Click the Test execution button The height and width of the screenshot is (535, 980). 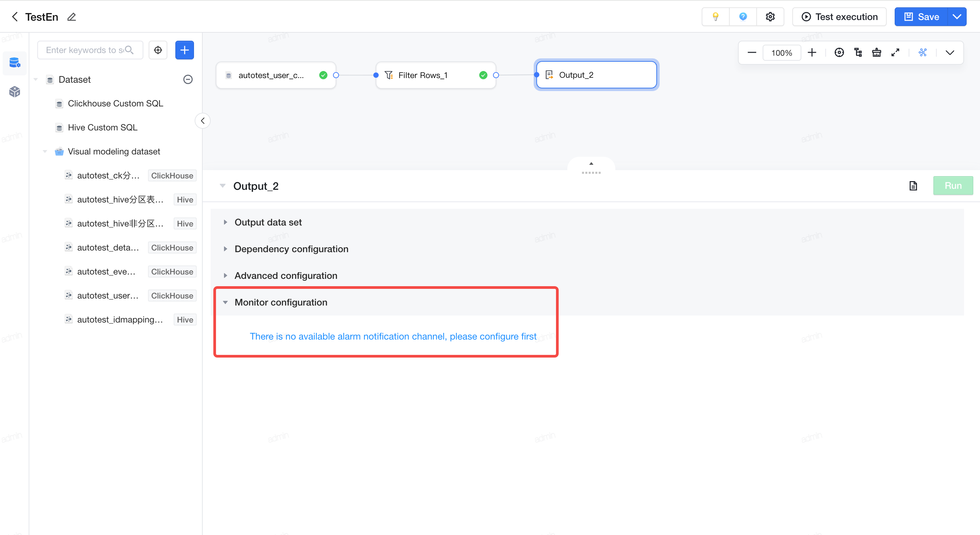pos(839,17)
